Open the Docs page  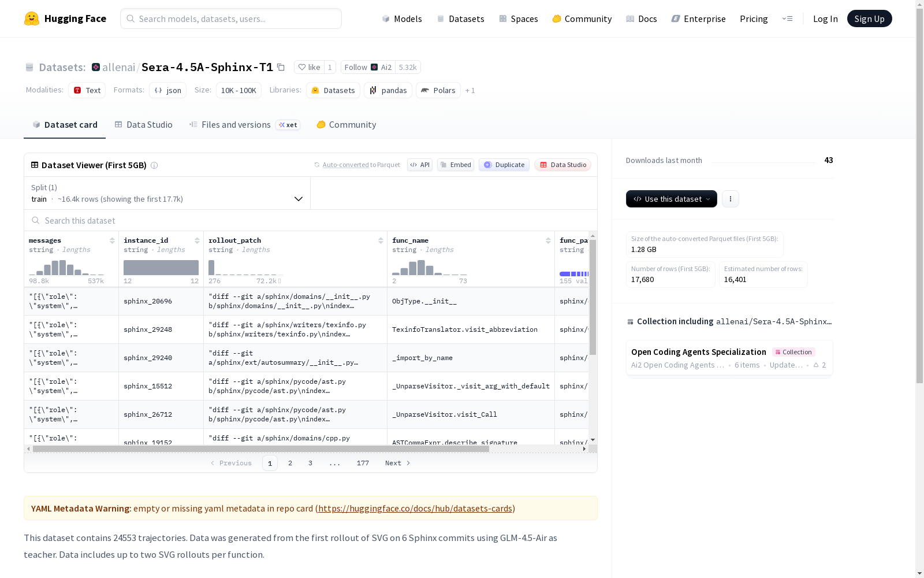point(642,18)
